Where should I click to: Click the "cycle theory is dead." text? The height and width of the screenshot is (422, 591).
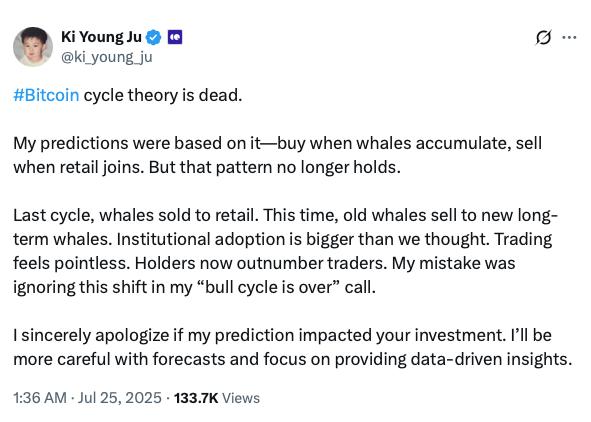163,95
